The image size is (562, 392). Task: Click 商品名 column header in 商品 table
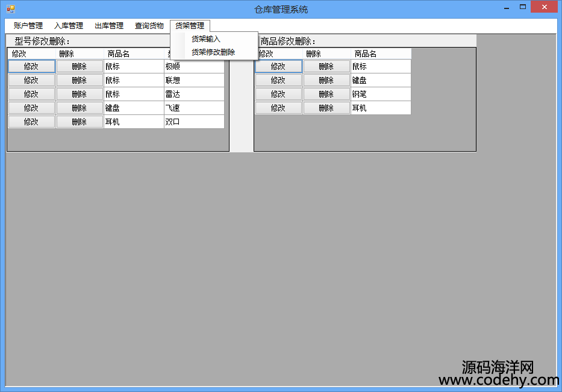[381, 54]
